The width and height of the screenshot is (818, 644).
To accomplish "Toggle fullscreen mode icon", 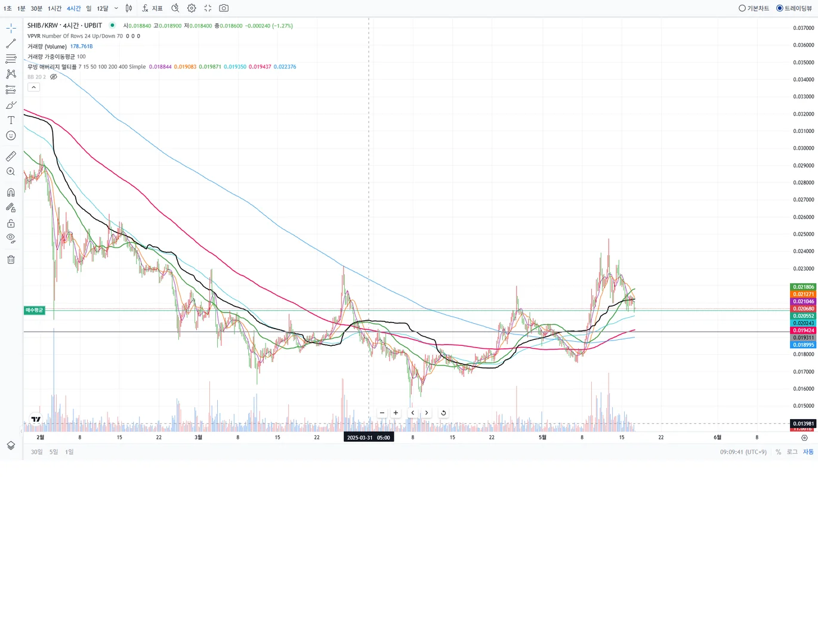I will click(x=208, y=8).
